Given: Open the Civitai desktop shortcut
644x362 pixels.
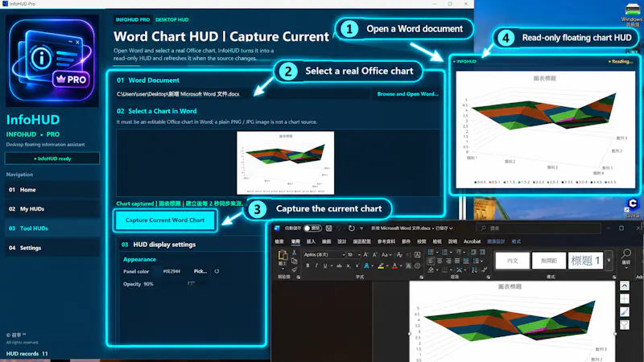Looking at the screenshot, I should (633, 206).
